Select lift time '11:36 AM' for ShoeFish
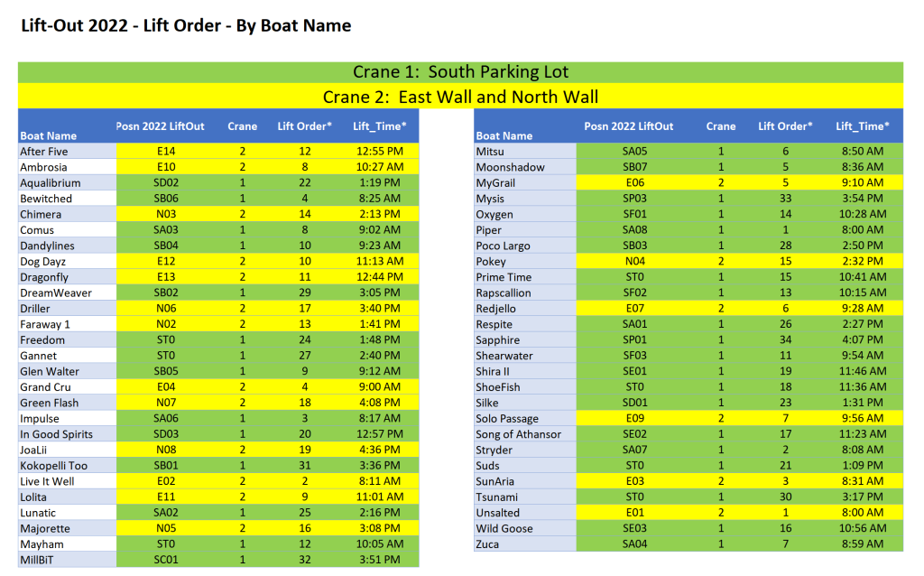 click(x=863, y=387)
